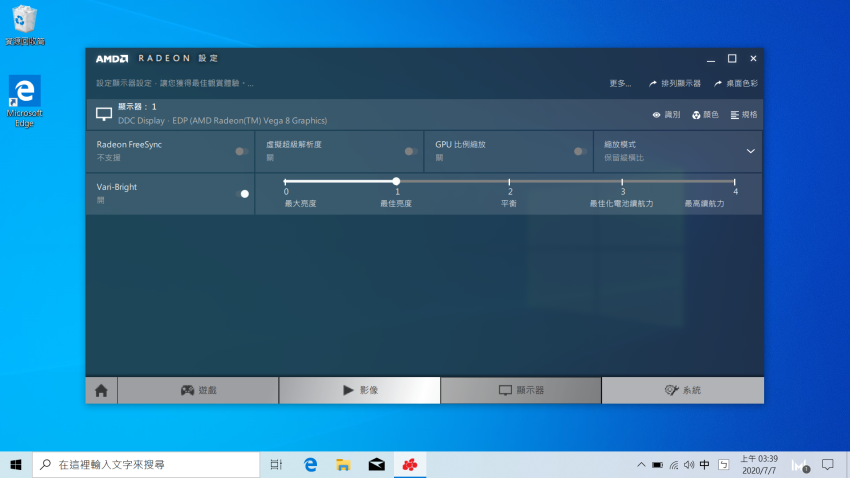Click the Radeon Settings taskbar icon
The width and height of the screenshot is (850, 478).
click(410, 464)
